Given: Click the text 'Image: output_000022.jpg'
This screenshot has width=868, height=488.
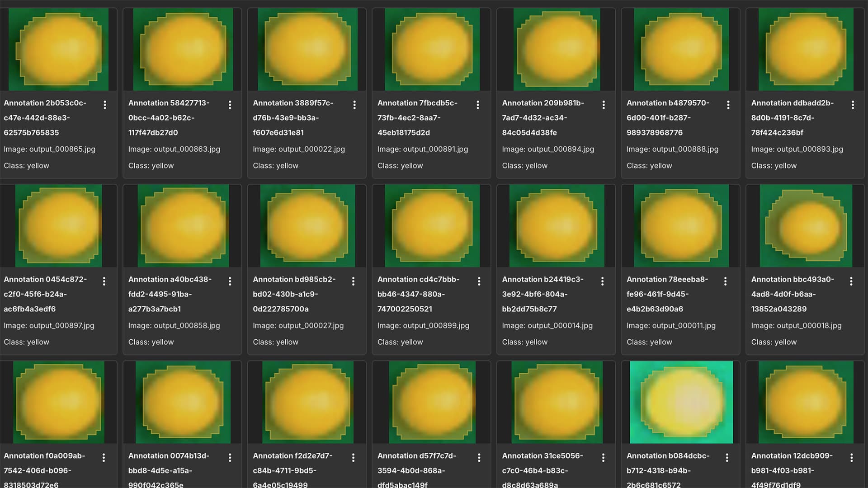Looking at the screenshot, I should (x=299, y=149).
